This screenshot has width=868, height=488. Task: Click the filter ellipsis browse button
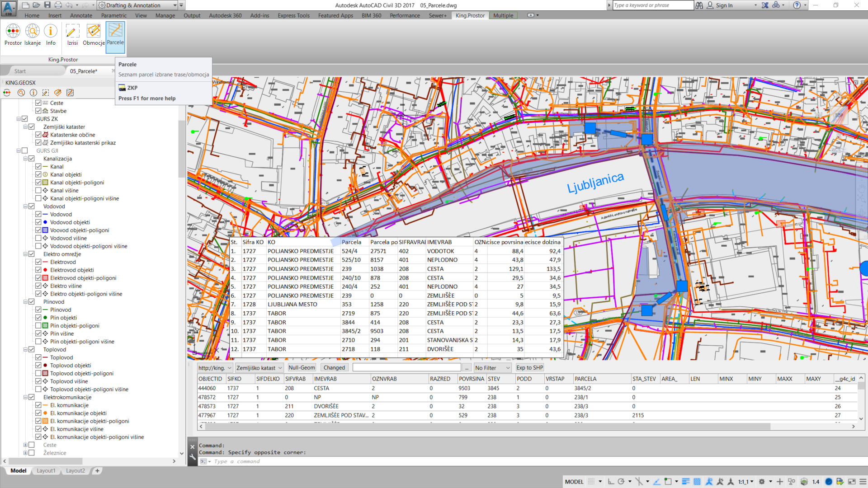point(467,368)
